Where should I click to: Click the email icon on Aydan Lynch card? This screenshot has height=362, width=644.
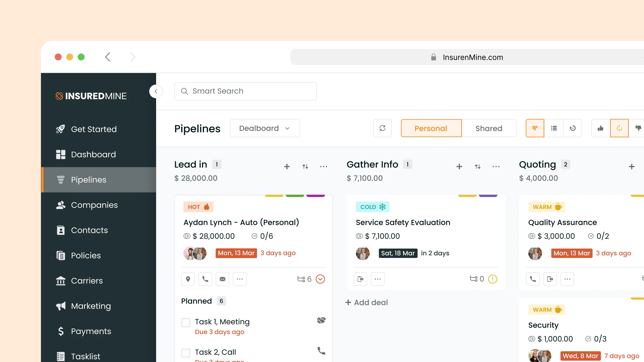(222, 279)
